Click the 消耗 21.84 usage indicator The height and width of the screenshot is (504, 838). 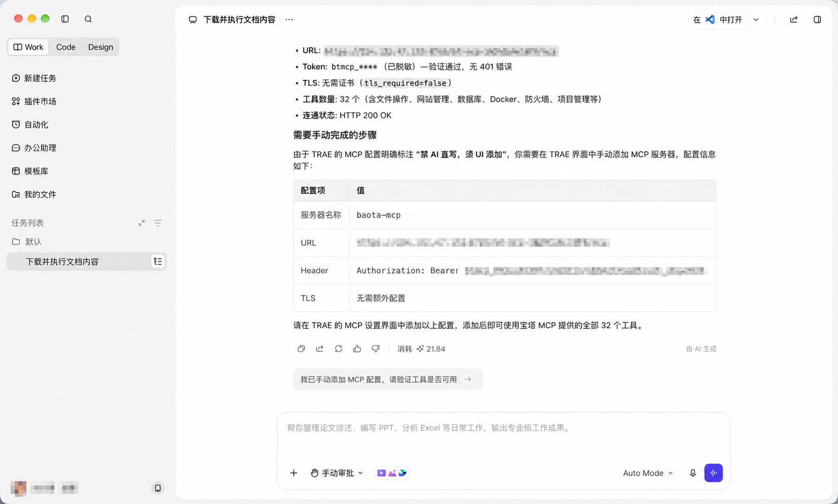click(x=421, y=349)
